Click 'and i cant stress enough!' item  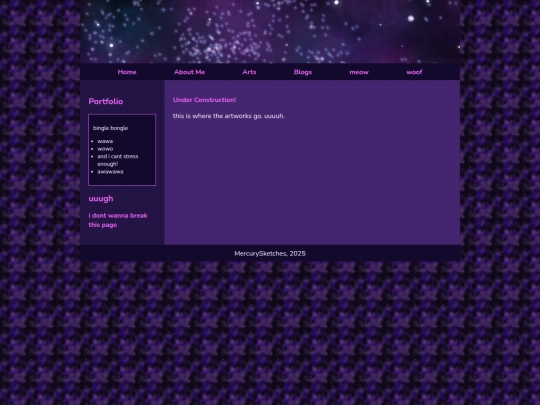(118, 160)
